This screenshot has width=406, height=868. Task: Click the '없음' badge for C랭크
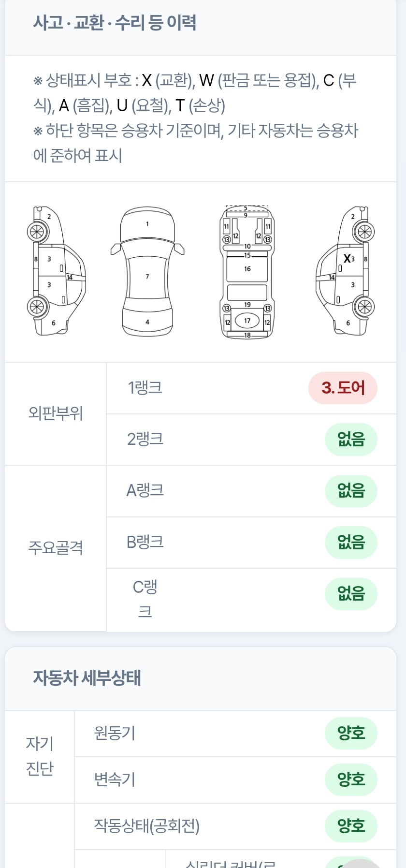tap(351, 594)
